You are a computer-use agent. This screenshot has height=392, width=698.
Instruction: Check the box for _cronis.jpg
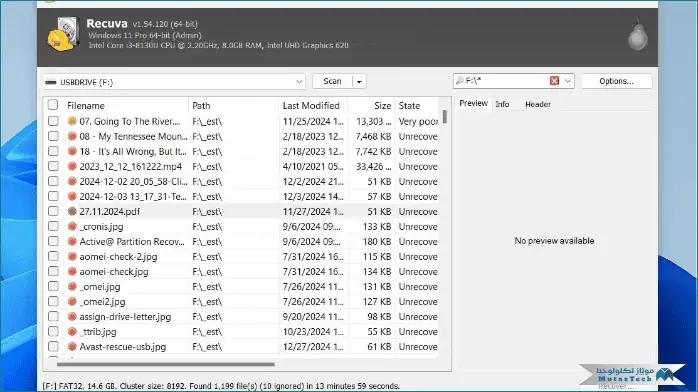[53, 226]
